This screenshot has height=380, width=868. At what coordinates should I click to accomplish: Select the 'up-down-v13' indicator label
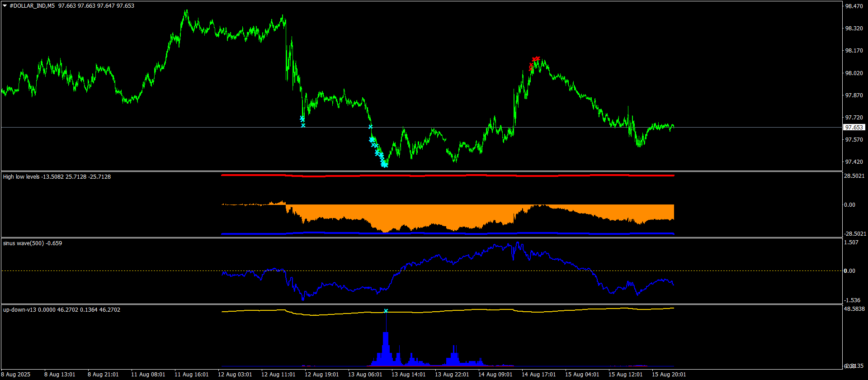coord(20,310)
